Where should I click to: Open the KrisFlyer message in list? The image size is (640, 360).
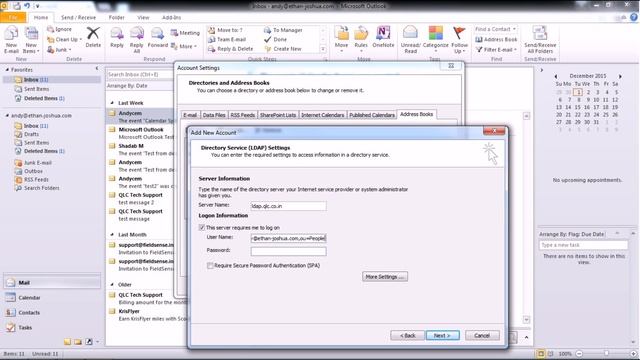pyautogui.click(x=148, y=315)
